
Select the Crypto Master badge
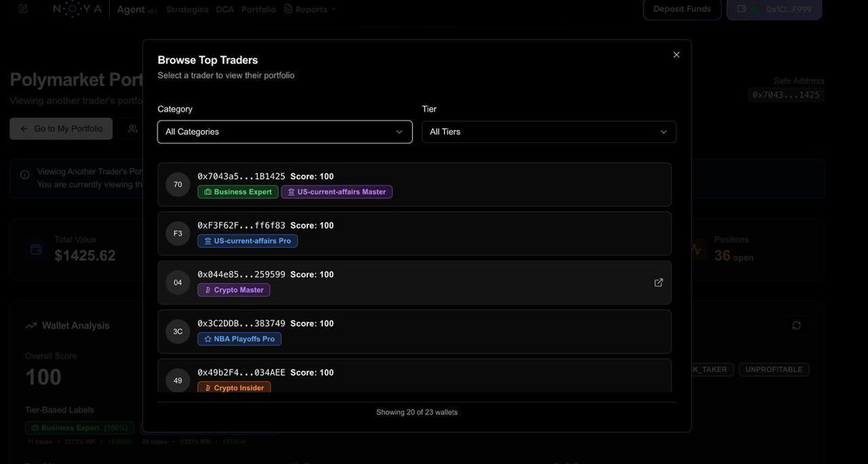pyautogui.click(x=234, y=288)
